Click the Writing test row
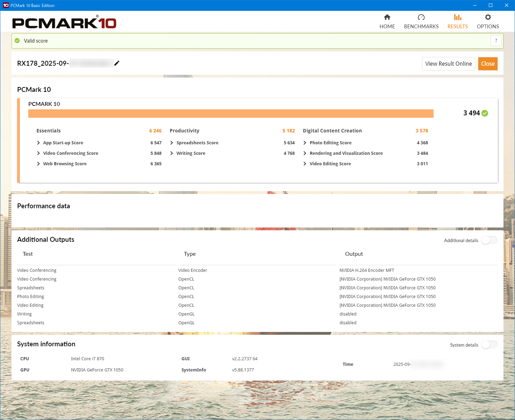This screenshot has width=515, height=420. click(24, 314)
